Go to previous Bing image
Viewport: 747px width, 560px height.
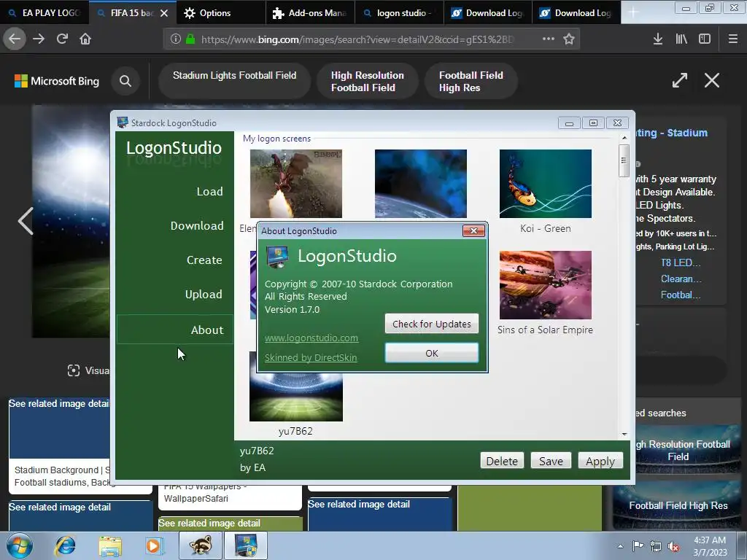26,221
